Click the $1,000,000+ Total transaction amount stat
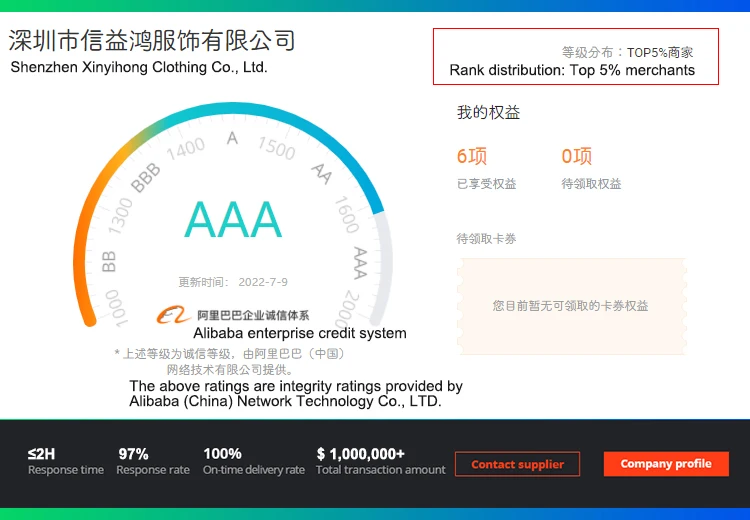Image resolution: width=750 pixels, height=520 pixels. pyautogui.click(x=381, y=462)
